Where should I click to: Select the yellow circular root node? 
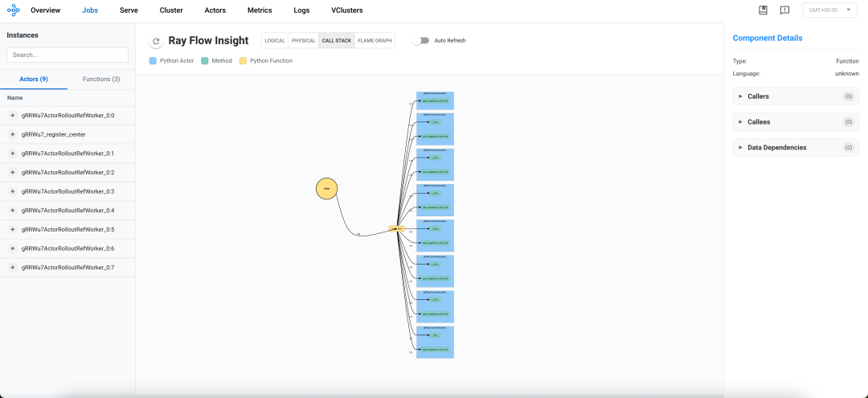tap(326, 189)
